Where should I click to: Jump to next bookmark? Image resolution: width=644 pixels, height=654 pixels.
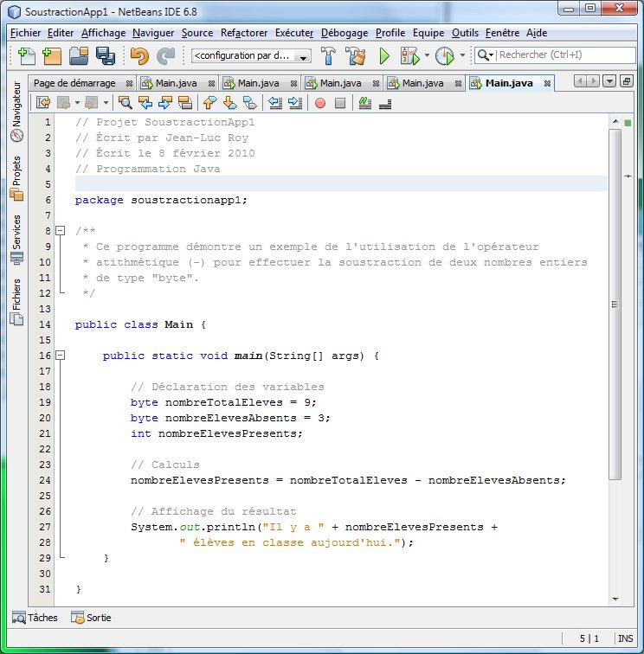(x=230, y=103)
